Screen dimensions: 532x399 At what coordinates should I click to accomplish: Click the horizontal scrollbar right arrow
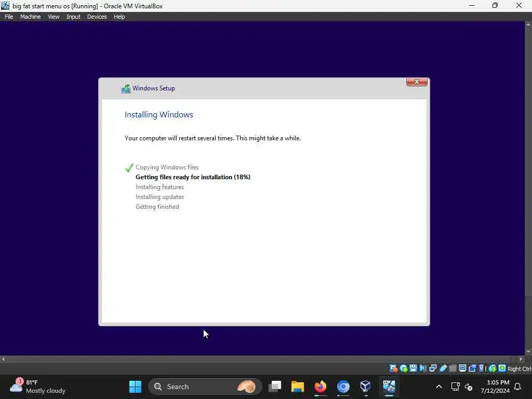[x=521, y=359]
